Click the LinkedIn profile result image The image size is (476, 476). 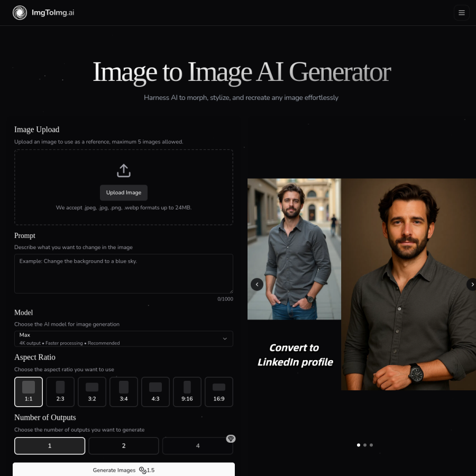tap(409, 285)
